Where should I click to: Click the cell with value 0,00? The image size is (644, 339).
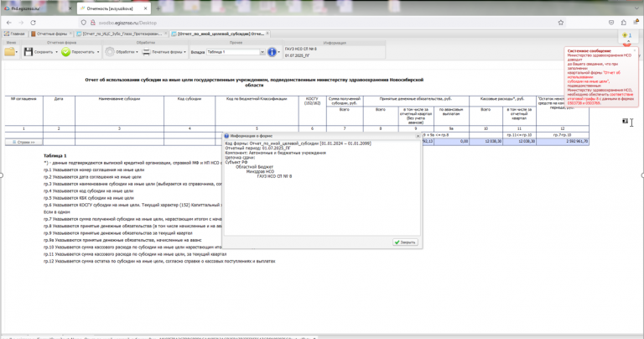[x=451, y=141]
